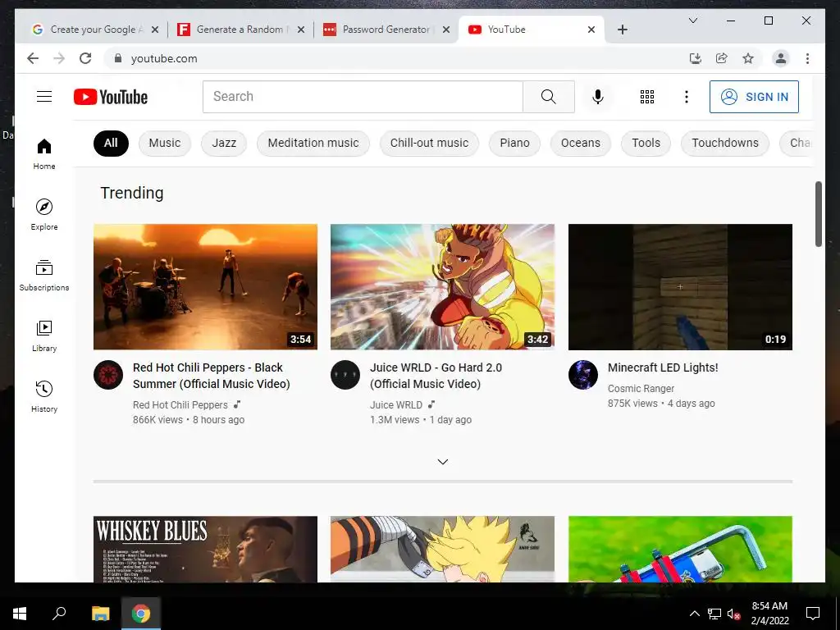Click Red Hot Chili Peppers channel avatar
Viewport: 840px width, 630px height.
(x=108, y=374)
